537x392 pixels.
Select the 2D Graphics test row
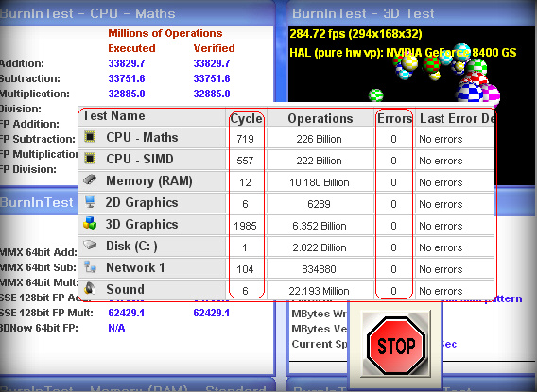[287, 203]
